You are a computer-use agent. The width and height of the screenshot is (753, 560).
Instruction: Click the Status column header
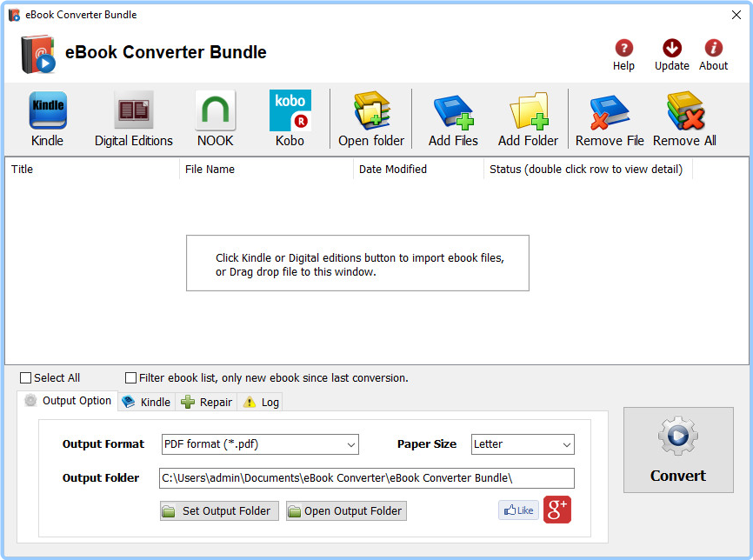[x=588, y=169]
